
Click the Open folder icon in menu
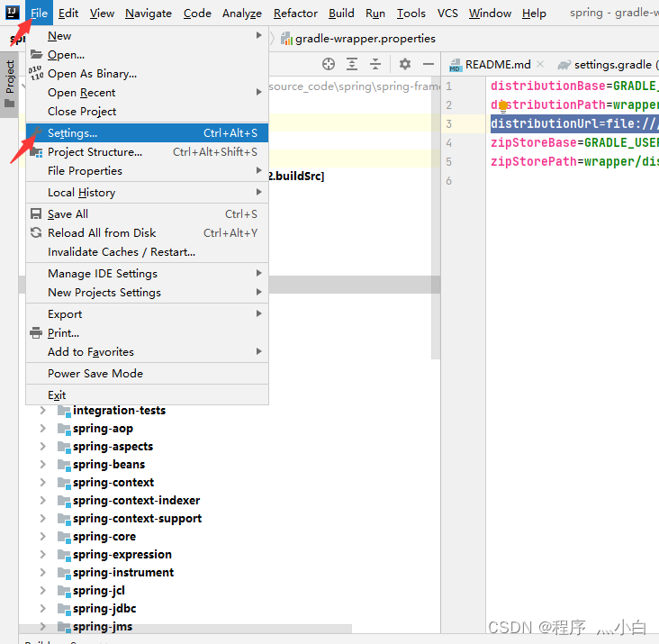tap(36, 55)
